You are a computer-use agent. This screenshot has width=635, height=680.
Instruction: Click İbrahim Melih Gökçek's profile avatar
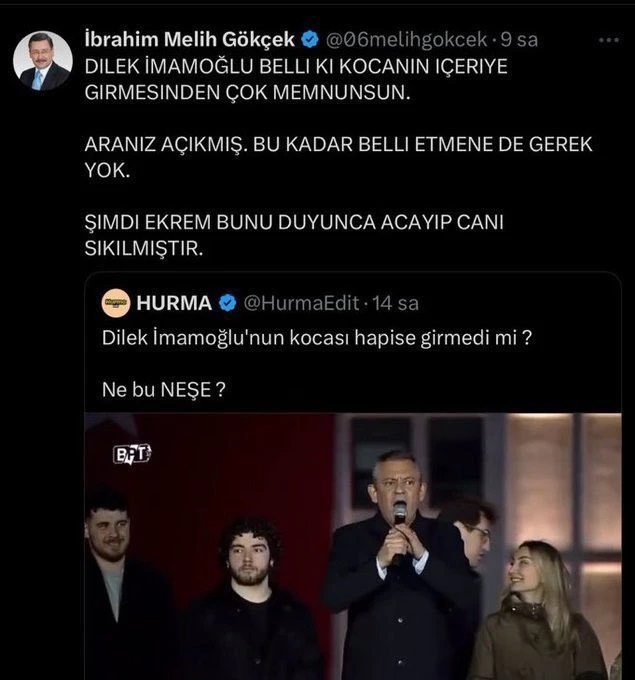point(42,60)
